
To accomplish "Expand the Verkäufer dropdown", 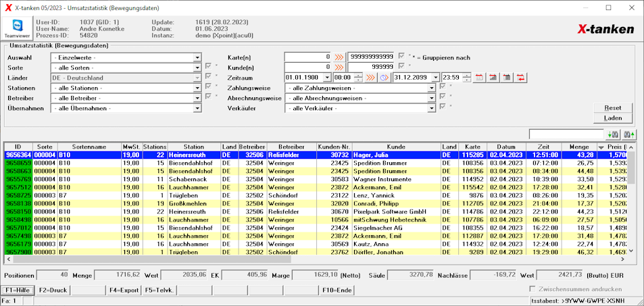I will tap(431, 109).
